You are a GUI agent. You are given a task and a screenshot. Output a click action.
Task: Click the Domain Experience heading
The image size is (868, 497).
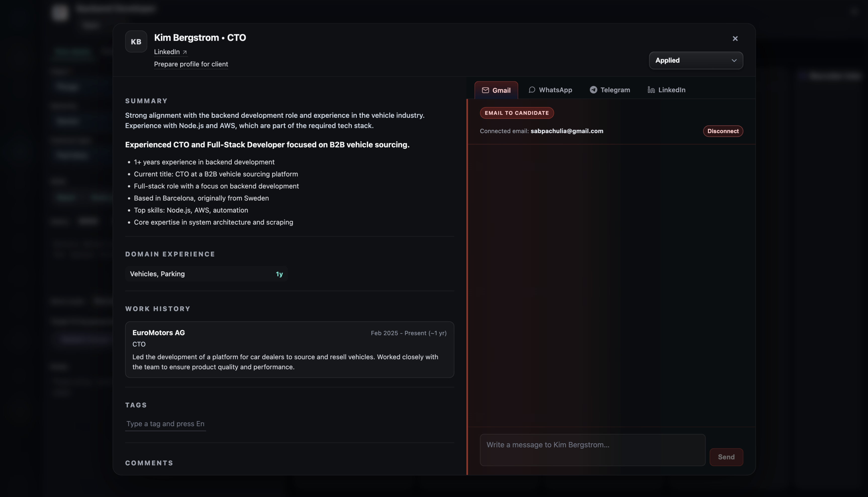tap(170, 254)
